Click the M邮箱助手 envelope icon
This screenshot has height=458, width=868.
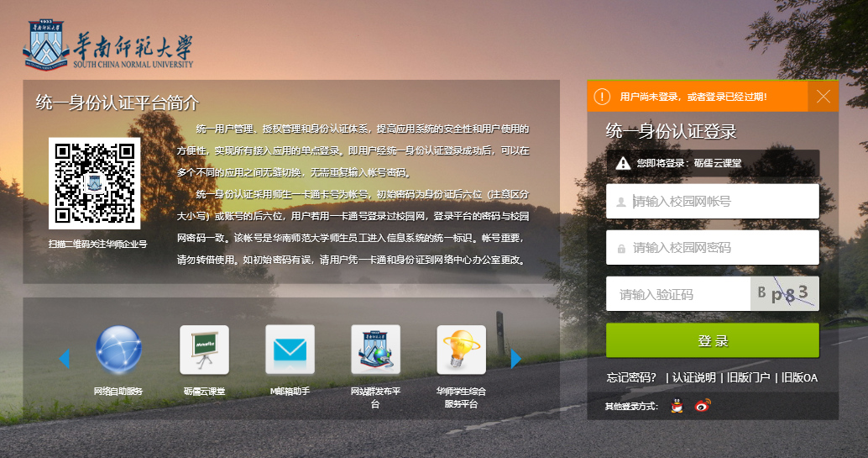coord(290,350)
